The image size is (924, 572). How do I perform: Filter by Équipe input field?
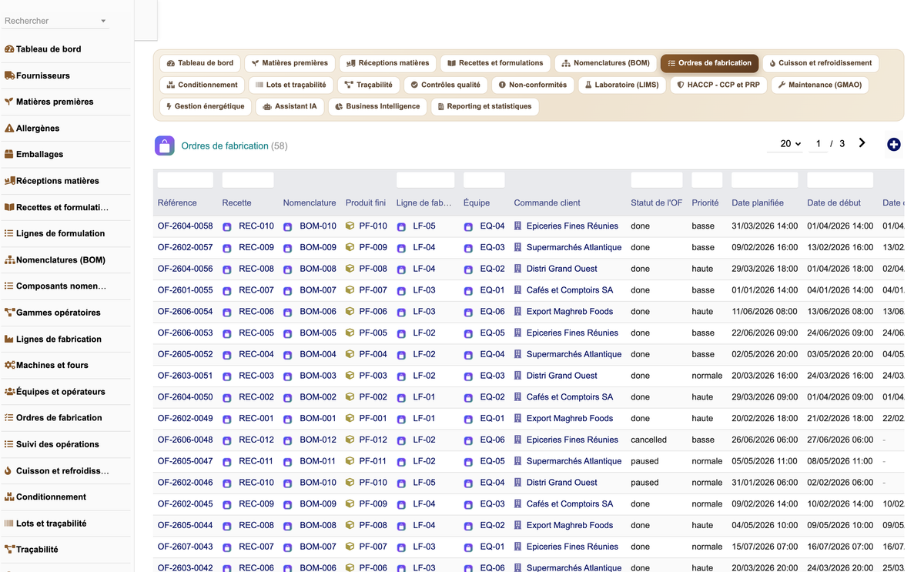pos(484,180)
